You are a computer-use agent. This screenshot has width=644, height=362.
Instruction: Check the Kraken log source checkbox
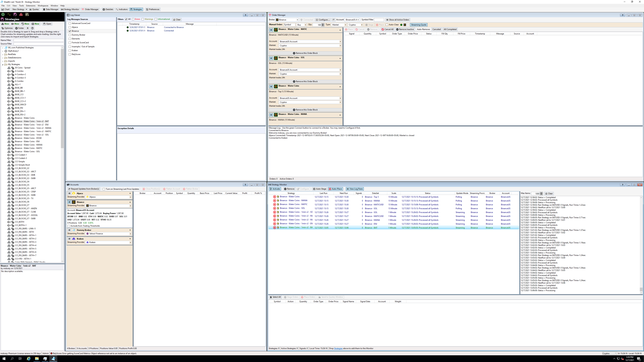click(70, 50)
